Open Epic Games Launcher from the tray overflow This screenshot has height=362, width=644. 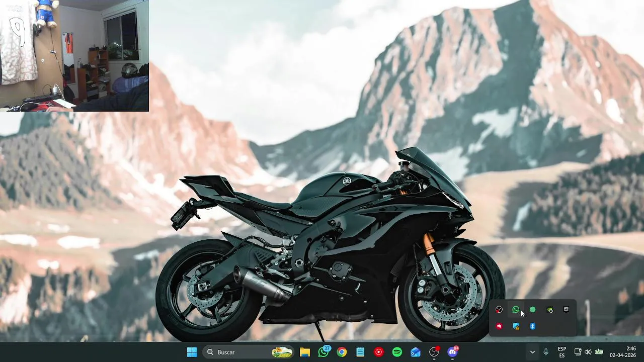pos(566,310)
